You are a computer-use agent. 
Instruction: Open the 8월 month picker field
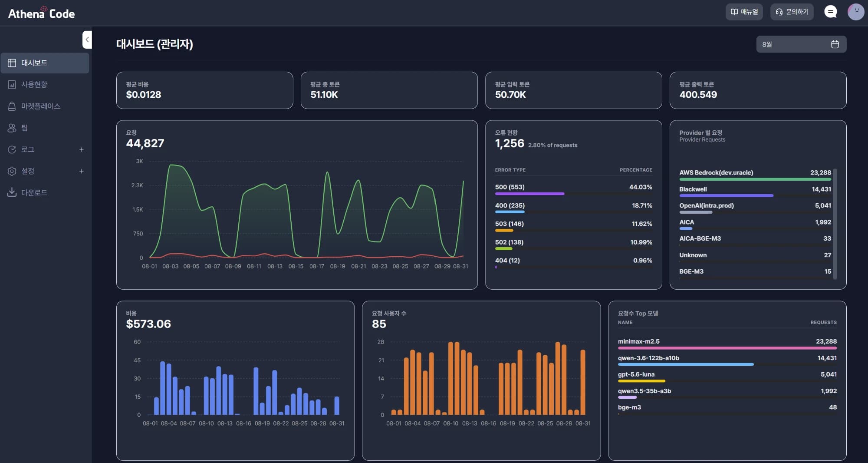[801, 44]
